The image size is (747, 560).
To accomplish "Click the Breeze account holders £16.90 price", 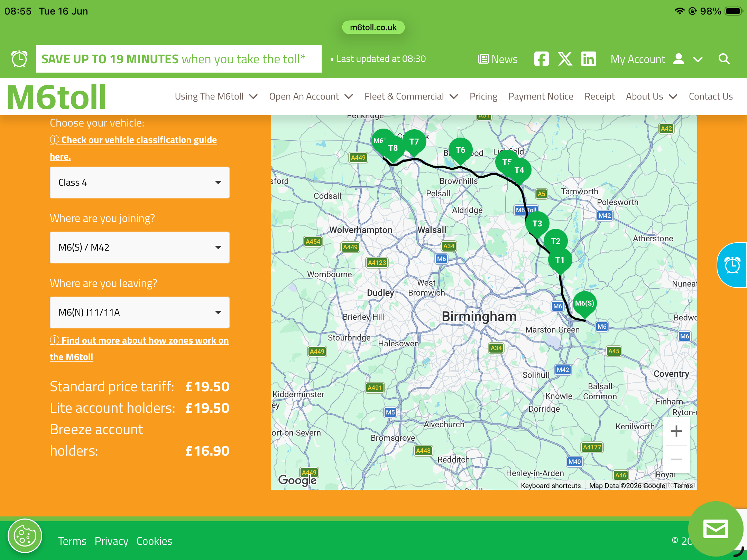I will click(x=207, y=451).
